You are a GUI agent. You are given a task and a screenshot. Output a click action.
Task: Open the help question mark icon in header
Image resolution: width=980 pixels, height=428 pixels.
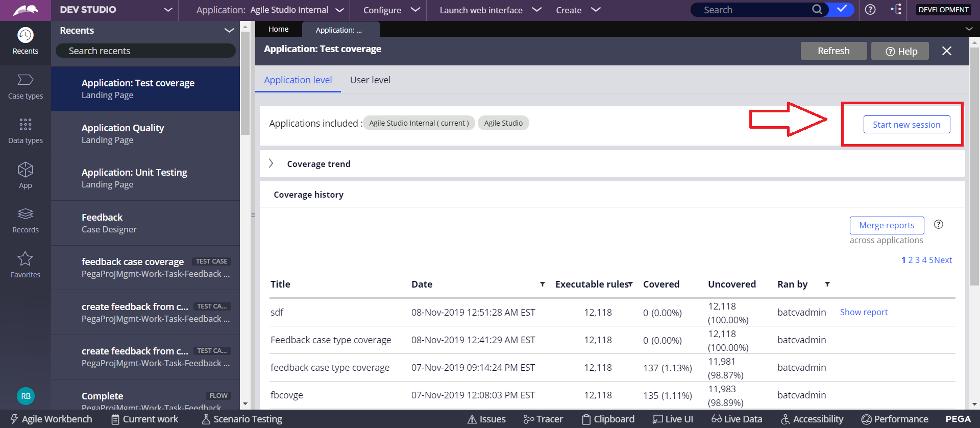pos(870,9)
